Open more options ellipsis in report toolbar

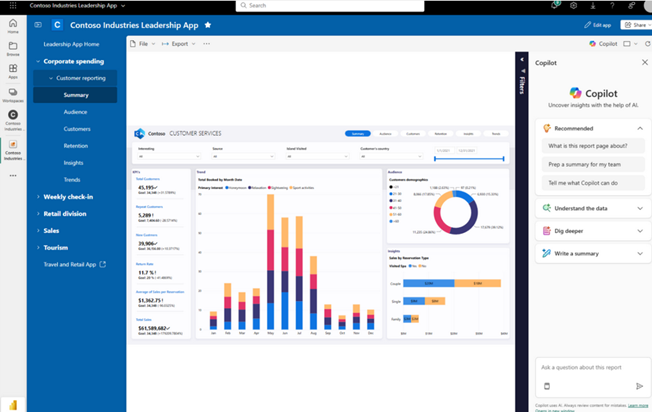(x=207, y=44)
